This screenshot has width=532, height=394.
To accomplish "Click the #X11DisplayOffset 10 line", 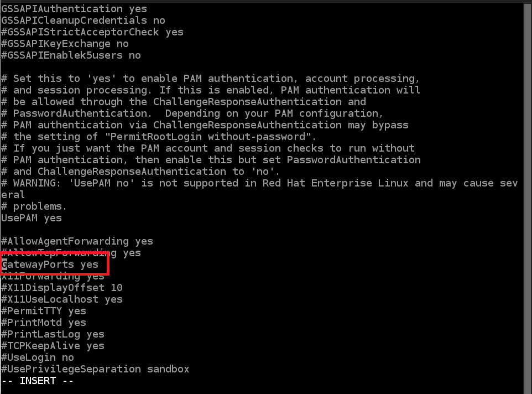I will (62, 288).
